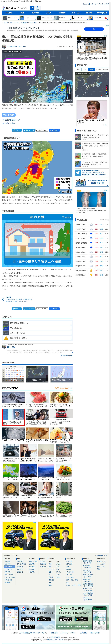Click the Twitter ツイート share button
Screen dimensions: 111x644
point(17,130)
